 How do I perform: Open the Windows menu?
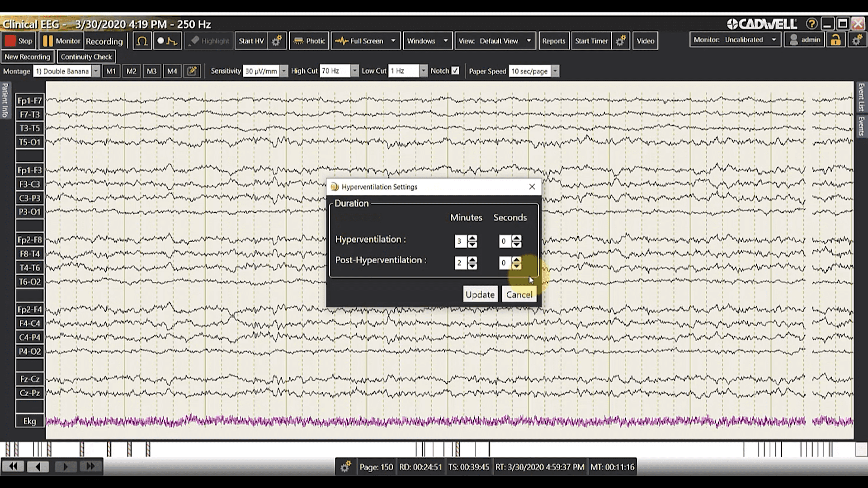coord(427,41)
